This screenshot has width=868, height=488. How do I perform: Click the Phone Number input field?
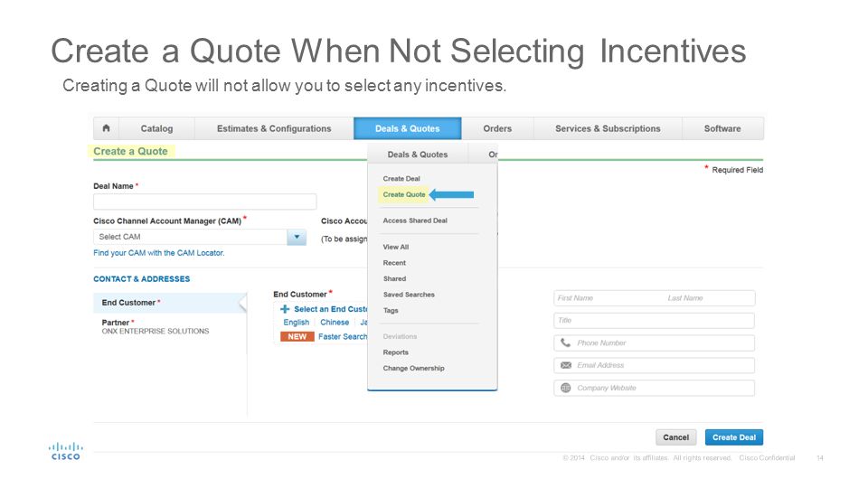655,343
